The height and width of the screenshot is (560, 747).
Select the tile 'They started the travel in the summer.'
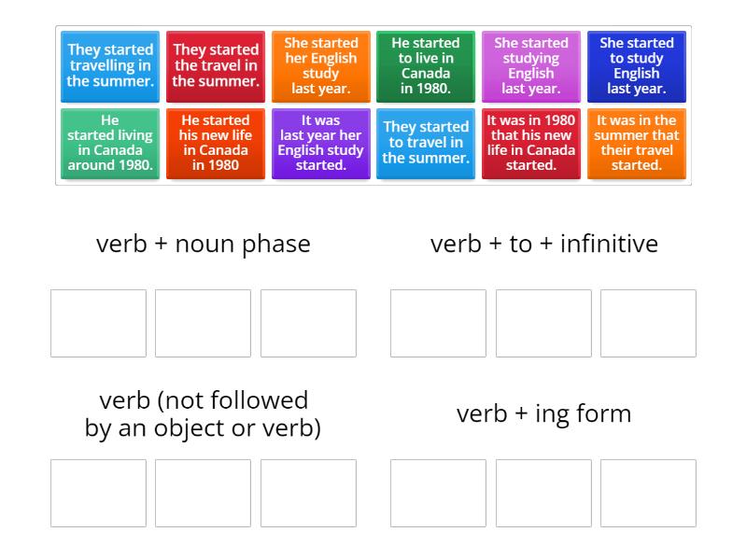[x=215, y=66]
